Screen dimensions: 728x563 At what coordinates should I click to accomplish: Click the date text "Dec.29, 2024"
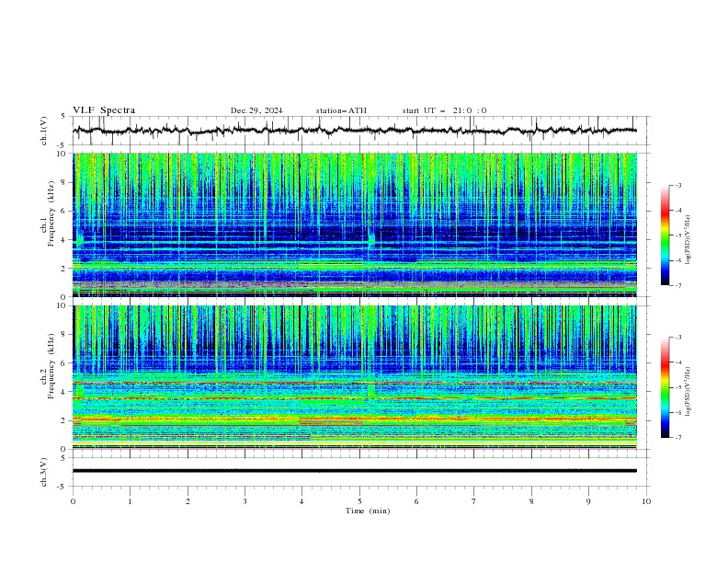click(x=256, y=110)
